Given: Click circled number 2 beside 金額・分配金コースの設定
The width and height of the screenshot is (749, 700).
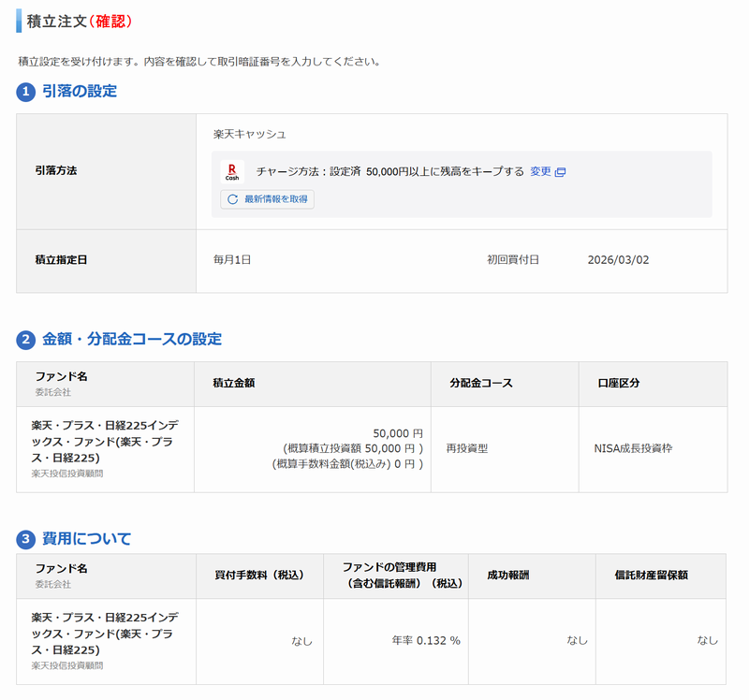Looking at the screenshot, I should point(23,339).
